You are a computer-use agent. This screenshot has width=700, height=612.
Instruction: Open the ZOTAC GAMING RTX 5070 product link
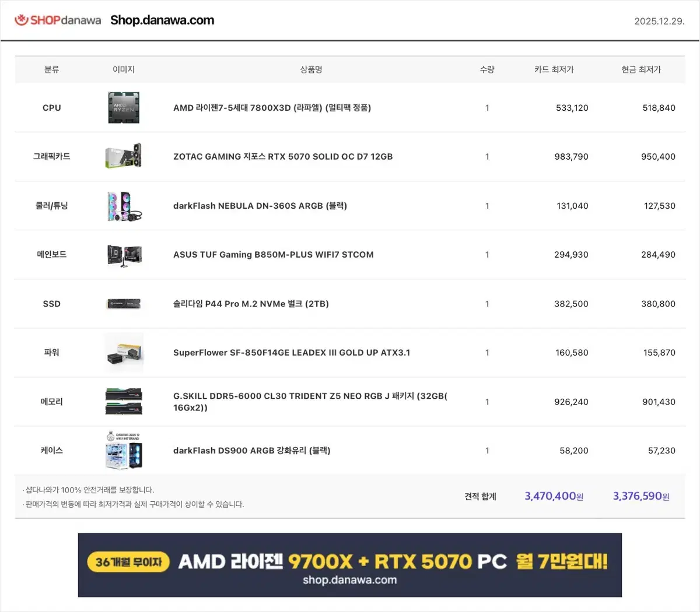point(283,156)
